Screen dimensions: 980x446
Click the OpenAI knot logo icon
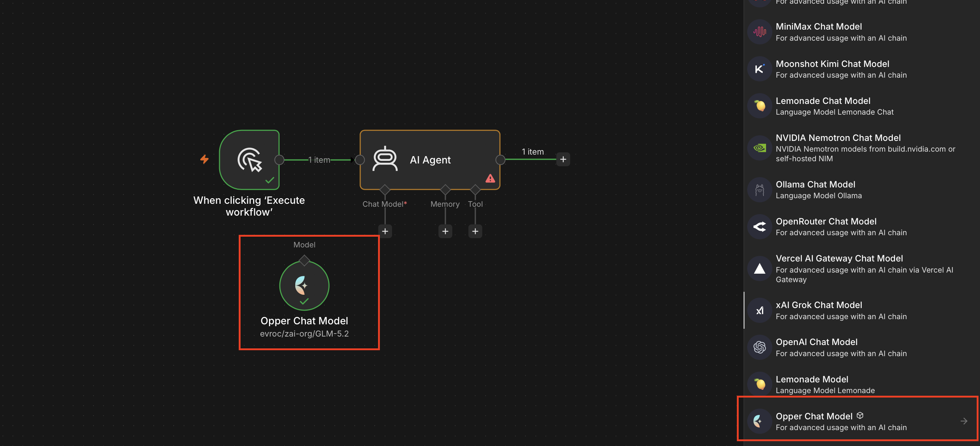(759, 347)
